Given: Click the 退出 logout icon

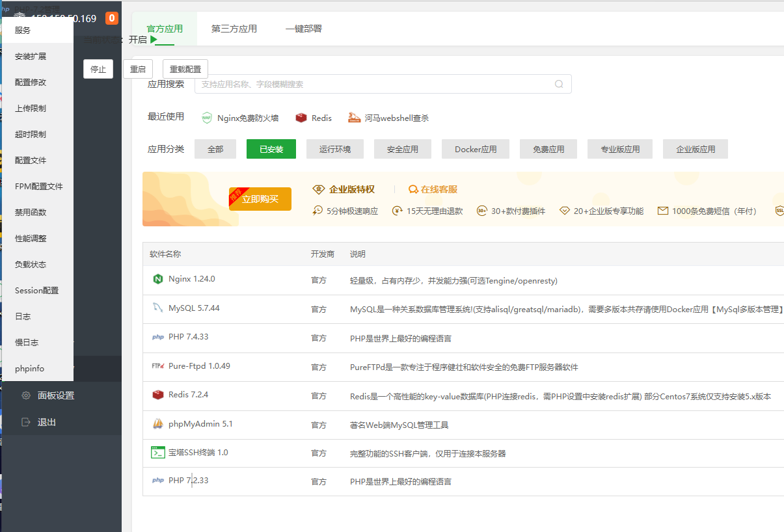Looking at the screenshot, I should point(26,422).
